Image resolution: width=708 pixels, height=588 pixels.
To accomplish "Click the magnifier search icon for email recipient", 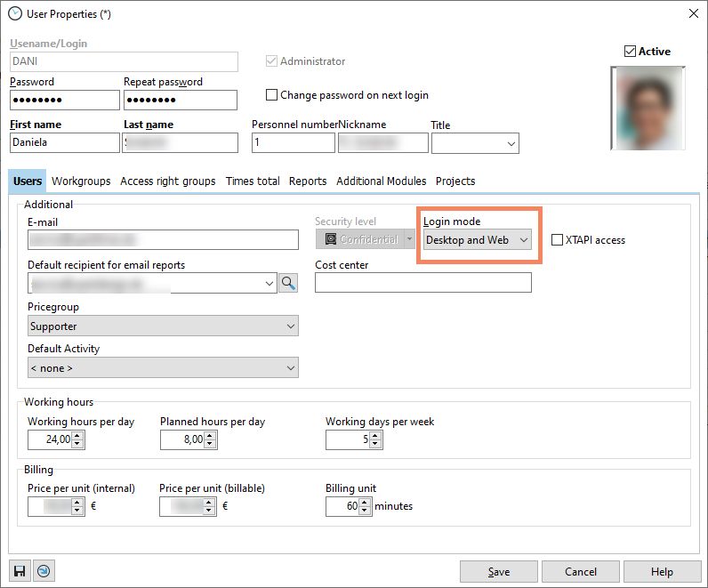I will pos(288,283).
